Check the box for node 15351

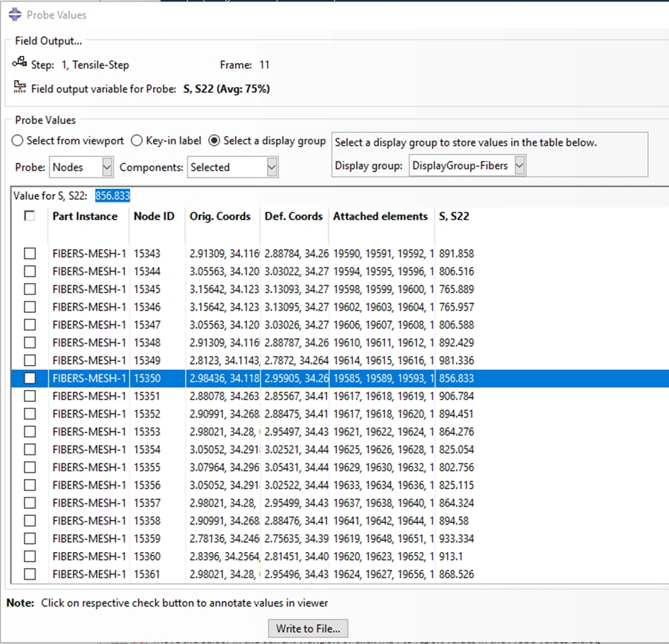point(30,396)
